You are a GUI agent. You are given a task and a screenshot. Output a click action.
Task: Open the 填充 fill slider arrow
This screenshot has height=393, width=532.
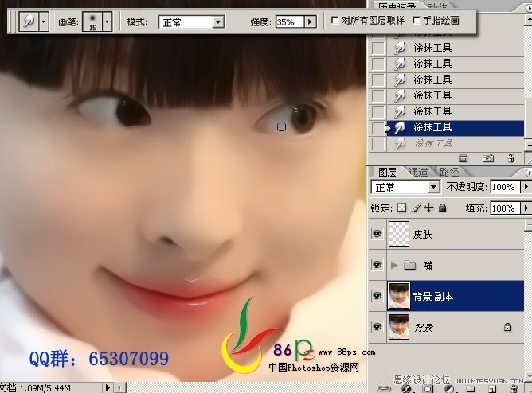(x=526, y=208)
